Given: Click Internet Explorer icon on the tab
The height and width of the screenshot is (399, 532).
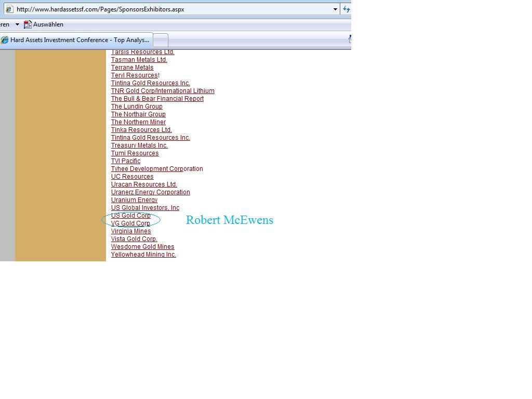Looking at the screenshot, I should point(5,40).
